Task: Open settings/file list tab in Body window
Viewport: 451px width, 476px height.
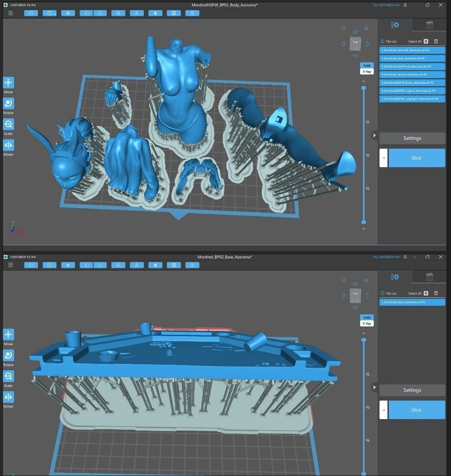Action: point(395,25)
